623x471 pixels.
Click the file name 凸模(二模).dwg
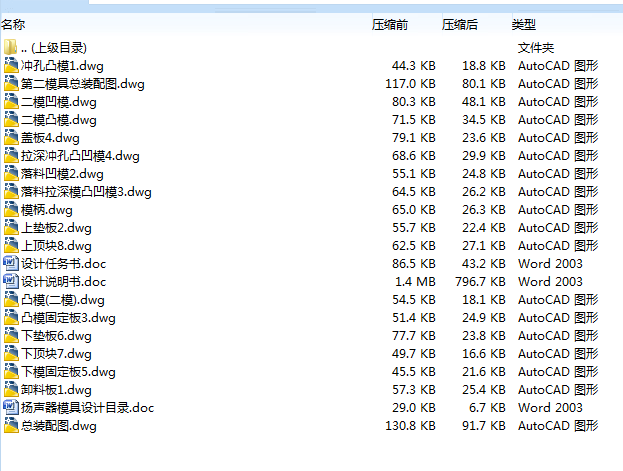(x=63, y=300)
